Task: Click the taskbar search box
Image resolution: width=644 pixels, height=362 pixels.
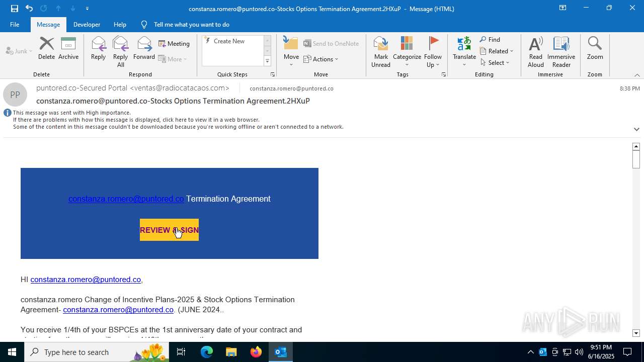Action: click(98, 352)
